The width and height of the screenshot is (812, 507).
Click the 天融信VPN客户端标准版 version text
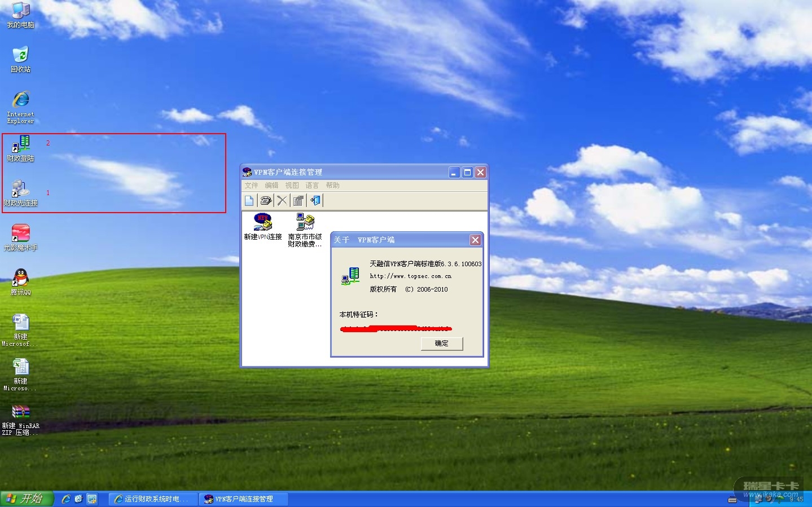tap(425, 264)
